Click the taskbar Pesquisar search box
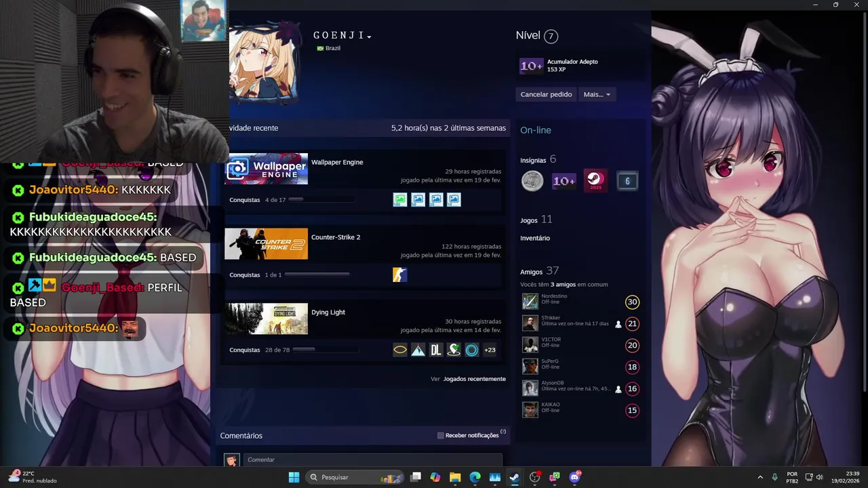This screenshot has width=868, height=488. coord(354,477)
